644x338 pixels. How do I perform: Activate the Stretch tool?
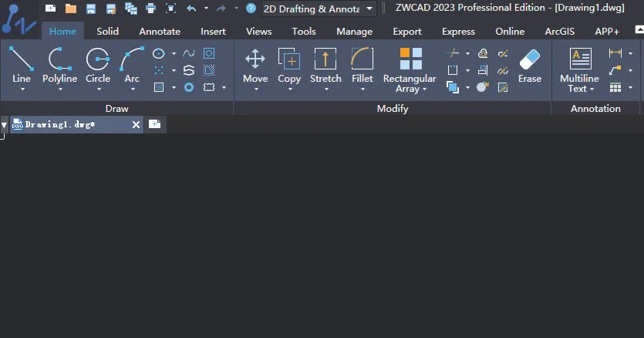pos(325,64)
